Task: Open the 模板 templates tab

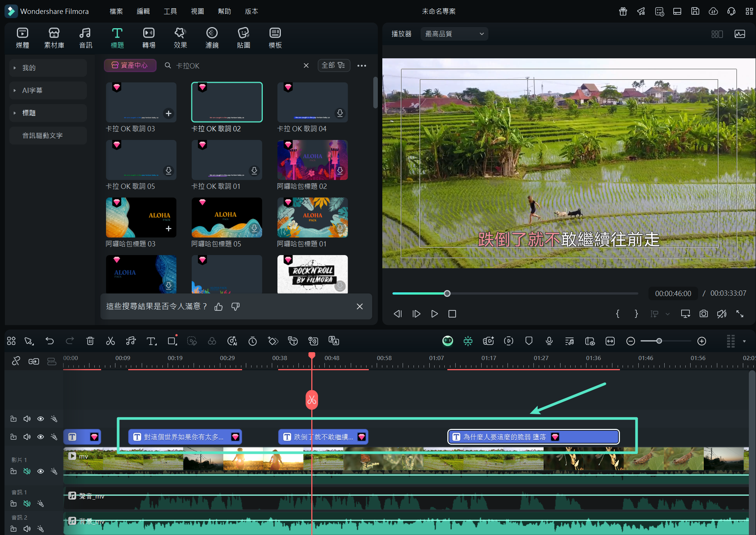Action: pos(275,38)
